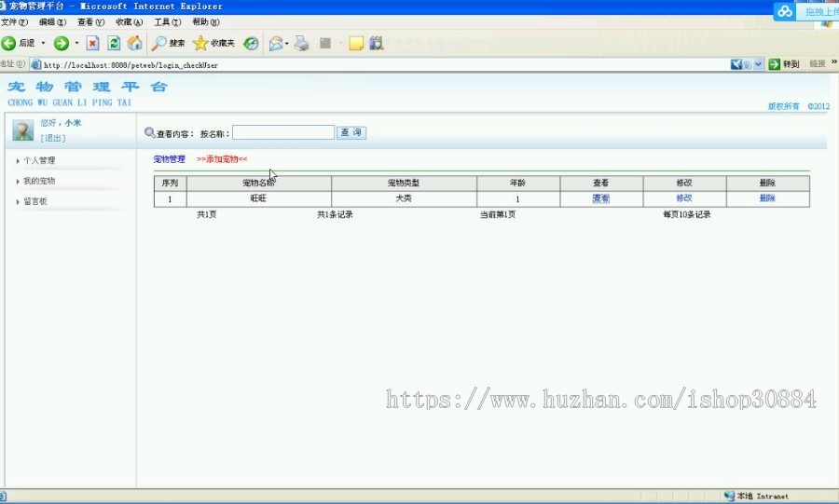Click the cloud upload icon at top right
The image size is (839, 504).
click(785, 11)
